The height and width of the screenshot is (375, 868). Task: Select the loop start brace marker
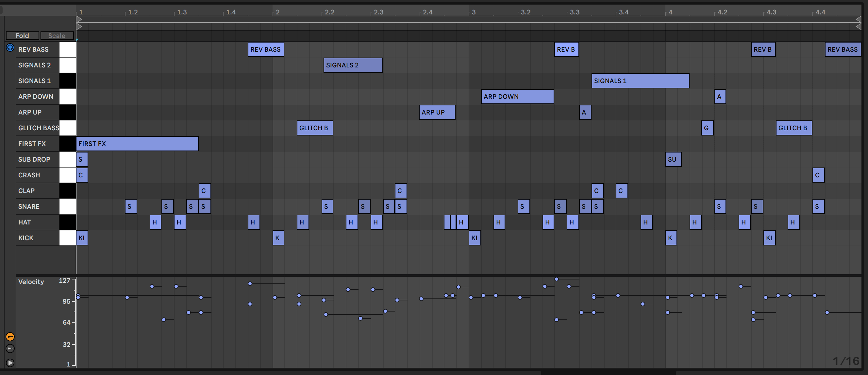[x=79, y=19]
